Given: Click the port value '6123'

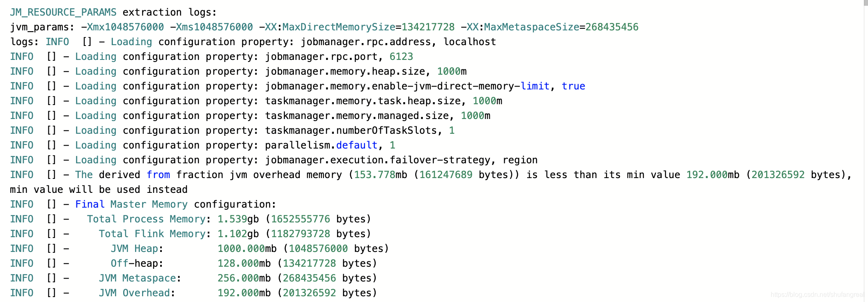Looking at the screenshot, I should 401,57.
